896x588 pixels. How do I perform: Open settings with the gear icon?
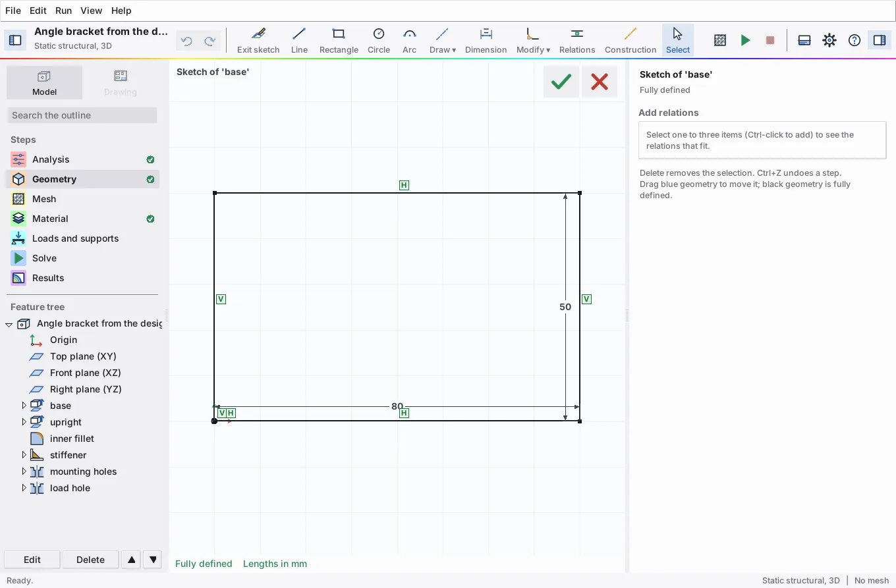click(x=829, y=40)
